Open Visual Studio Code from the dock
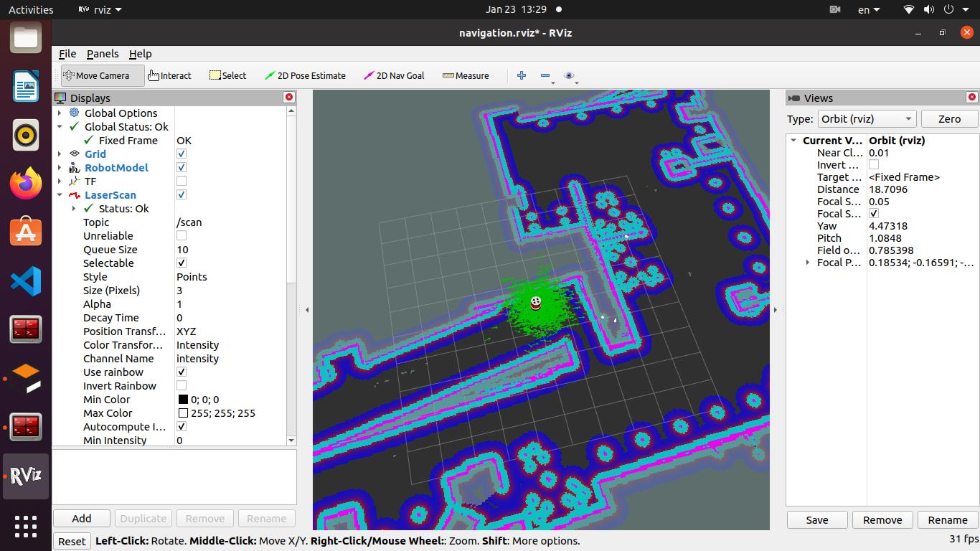Screen dimensions: 980x551 [26, 281]
